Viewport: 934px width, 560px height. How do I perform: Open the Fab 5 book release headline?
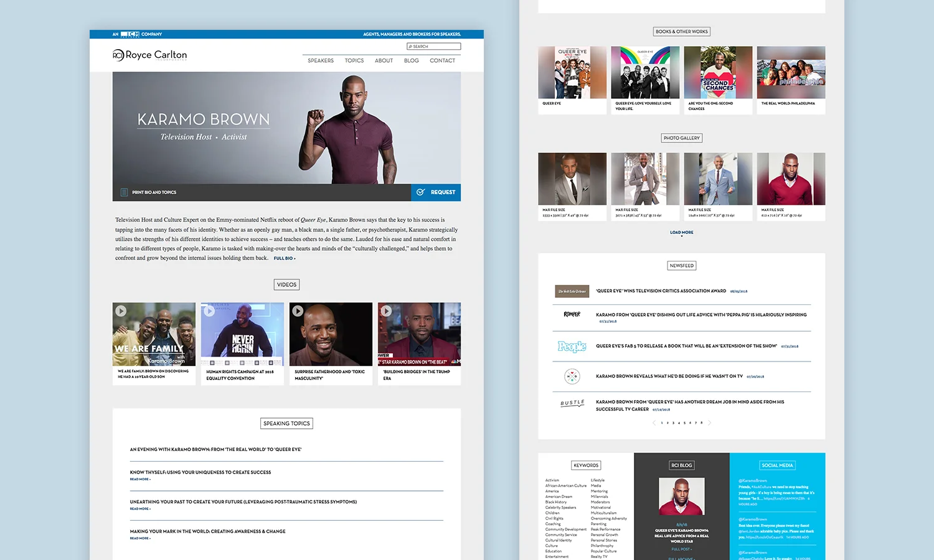[686, 346]
